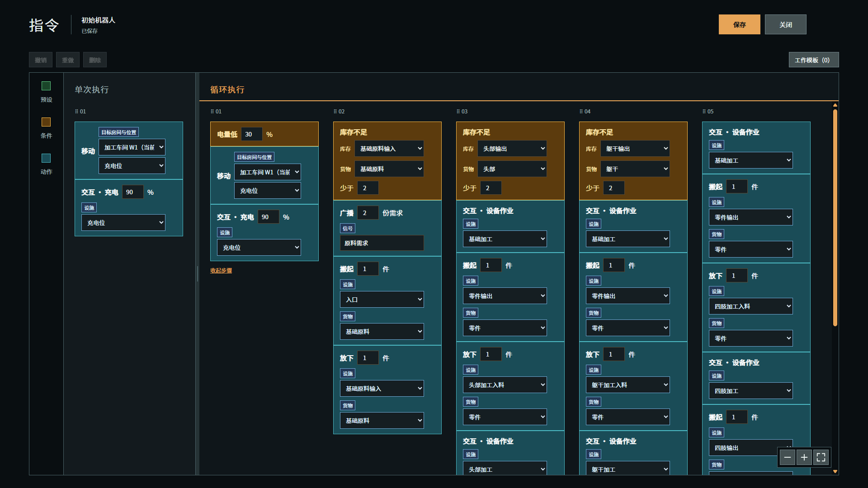
Task: Click the green 预设 preset block icon
Action: [x=46, y=86]
